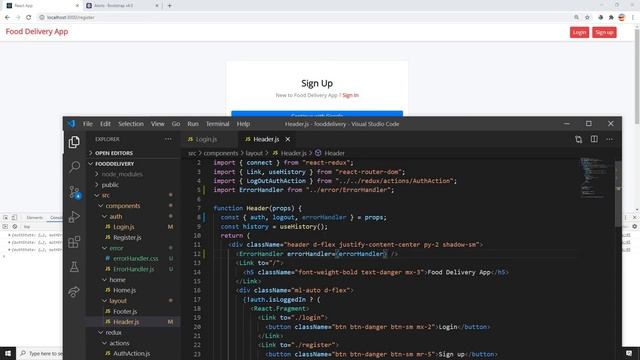Click the Explorer more actions ellipsis
Image resolution: width=640 pixels, height=360 pixels.
(168, 139)
